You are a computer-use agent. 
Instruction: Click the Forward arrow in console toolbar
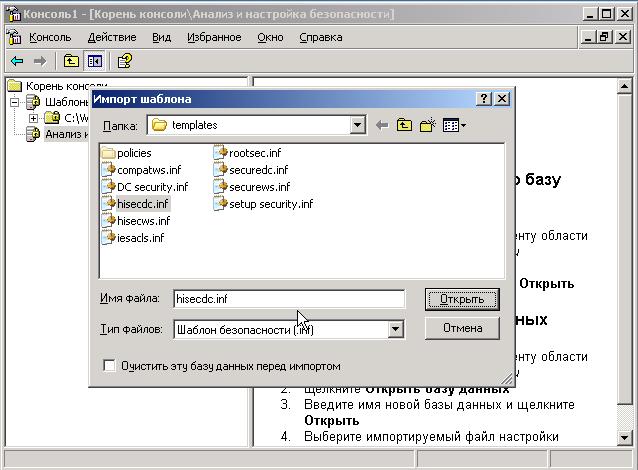coord(40,61)
